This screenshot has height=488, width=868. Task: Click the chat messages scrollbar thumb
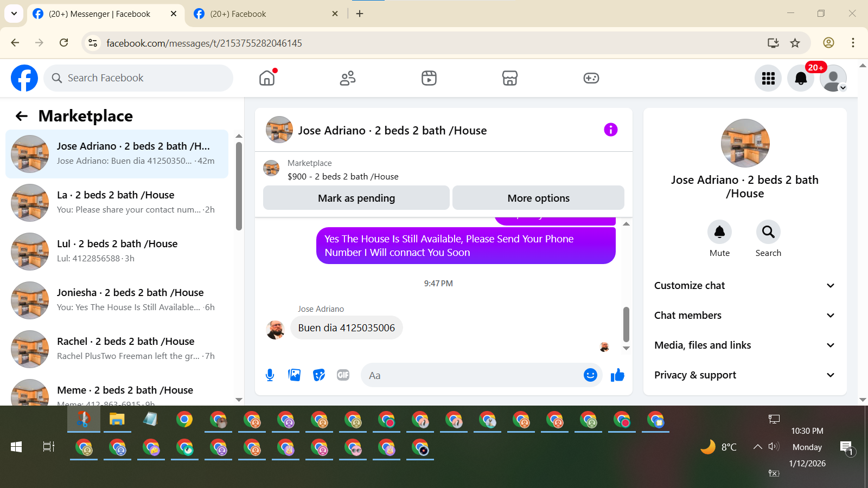click(x=626, y=324)
